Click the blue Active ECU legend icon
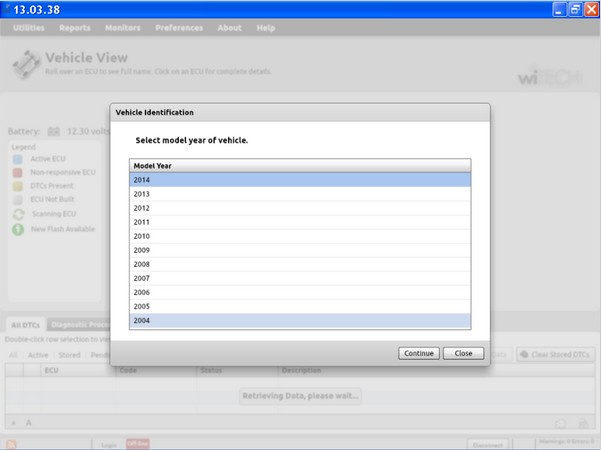Screen dimensions: 601x450 pyautogui.click(x=17, y=158)
